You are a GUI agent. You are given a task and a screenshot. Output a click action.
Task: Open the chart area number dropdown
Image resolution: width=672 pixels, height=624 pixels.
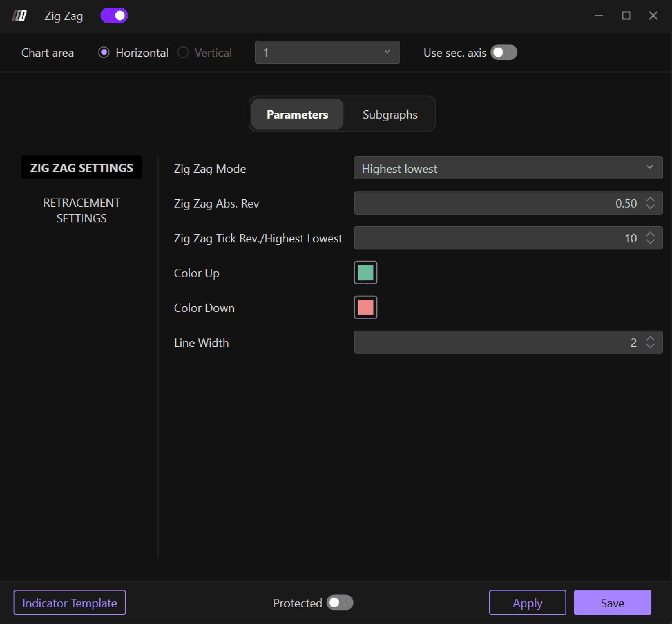(x=327, y=52)
